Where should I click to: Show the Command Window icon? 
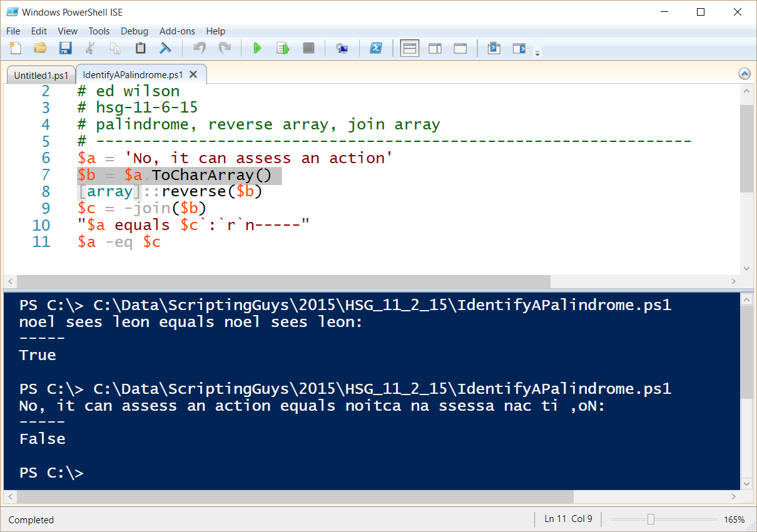pyautogui.click(x=494, y=48)
